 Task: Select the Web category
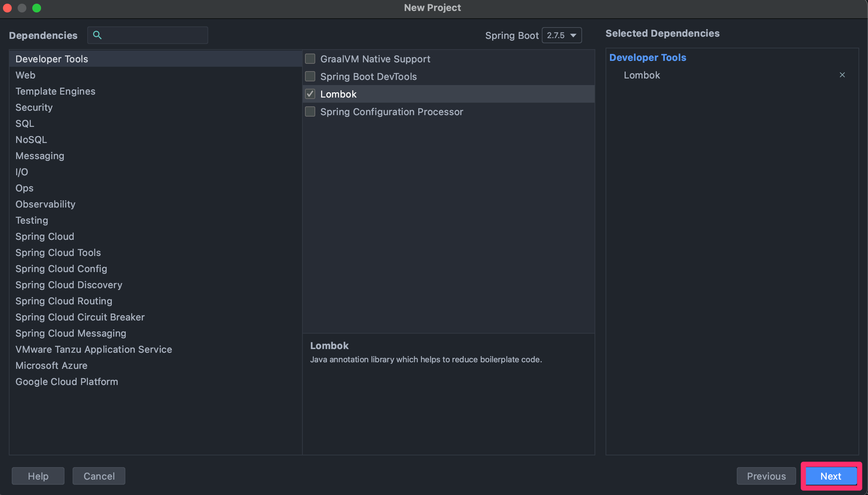[x=25, y=75]
